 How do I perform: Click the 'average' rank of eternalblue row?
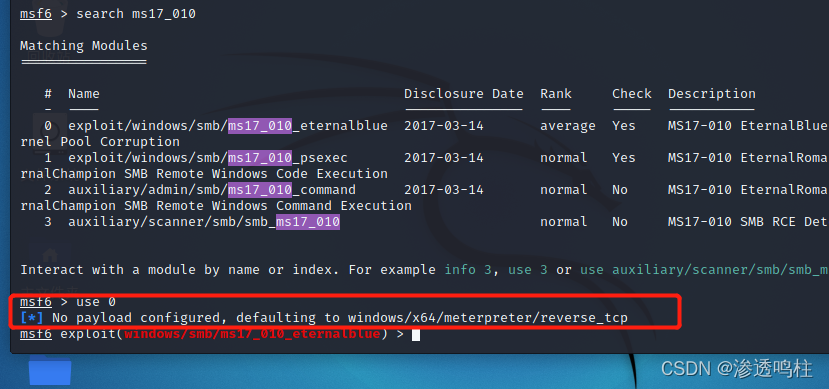[568, 126]
